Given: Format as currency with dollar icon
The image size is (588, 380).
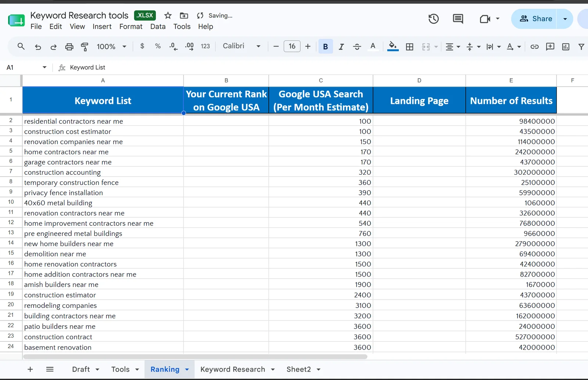Looking at the screenshot, I should click(x=142, y=46).
